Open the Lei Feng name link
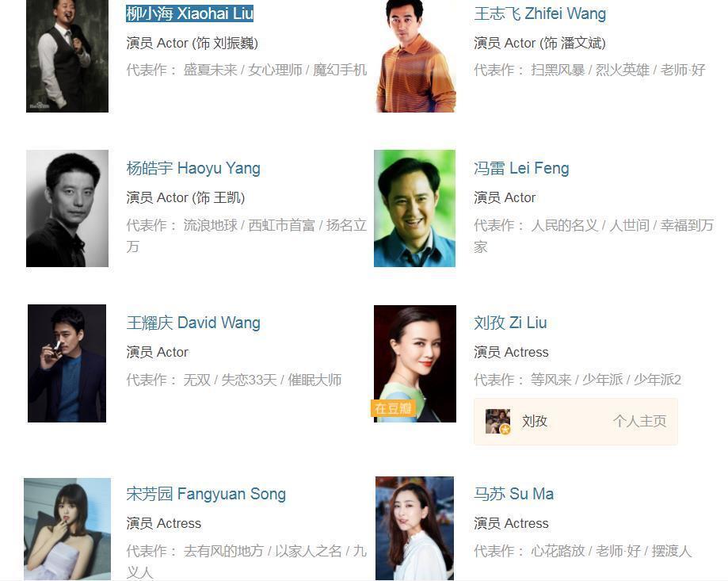728x581 pixels. tap(521, 168)
